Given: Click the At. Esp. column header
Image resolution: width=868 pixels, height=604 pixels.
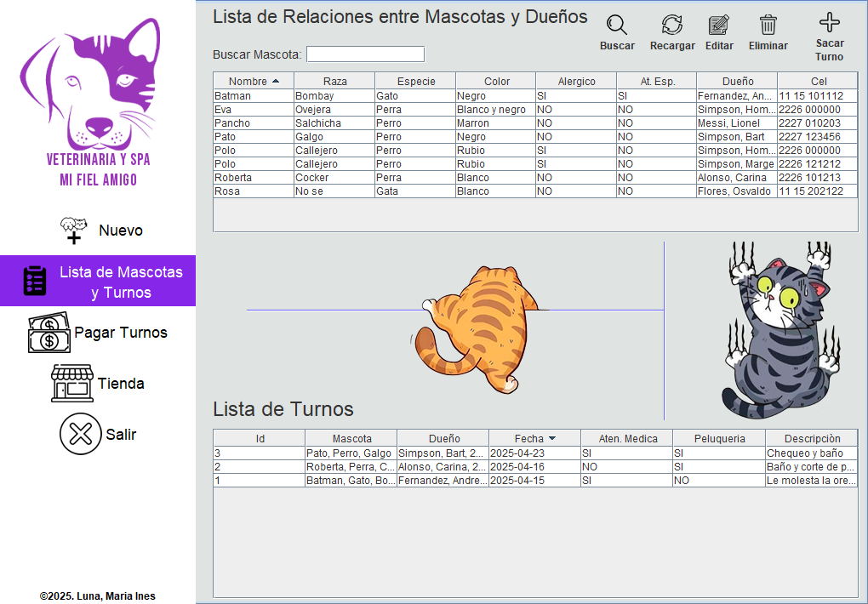Looking at the screenshot, I should coord(657,82).
